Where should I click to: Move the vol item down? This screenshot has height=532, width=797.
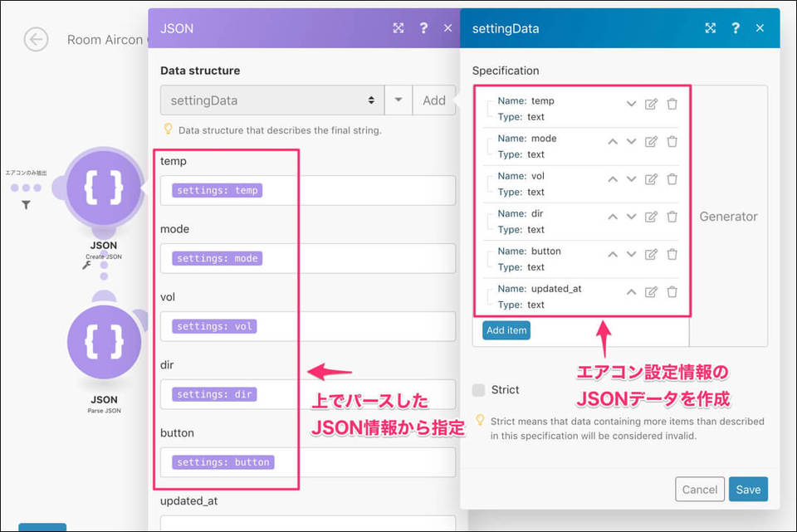click(x=631, y=178)
